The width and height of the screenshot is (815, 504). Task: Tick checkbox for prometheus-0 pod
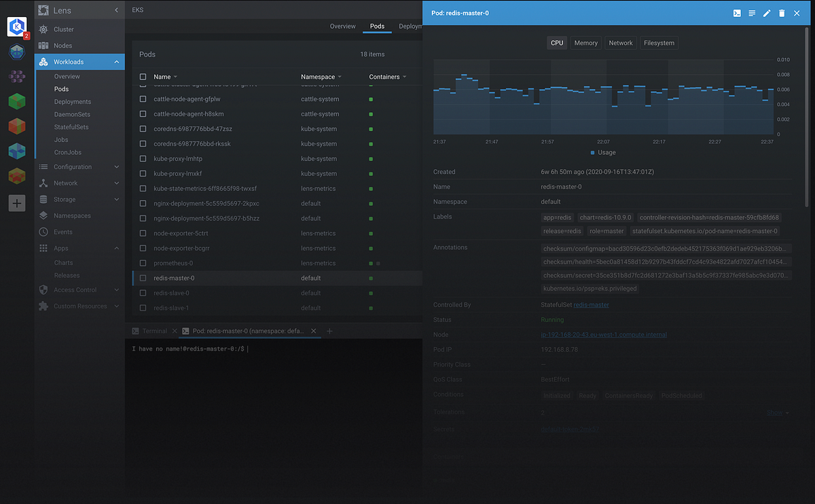[143, 263]
